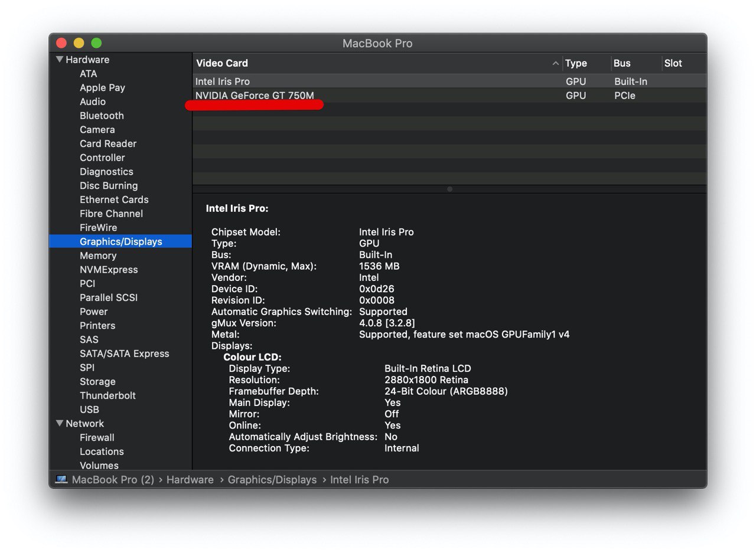This screenshot has width=756, height=553.
Task: Open USB in the sidebar
Action: (89, 410)
